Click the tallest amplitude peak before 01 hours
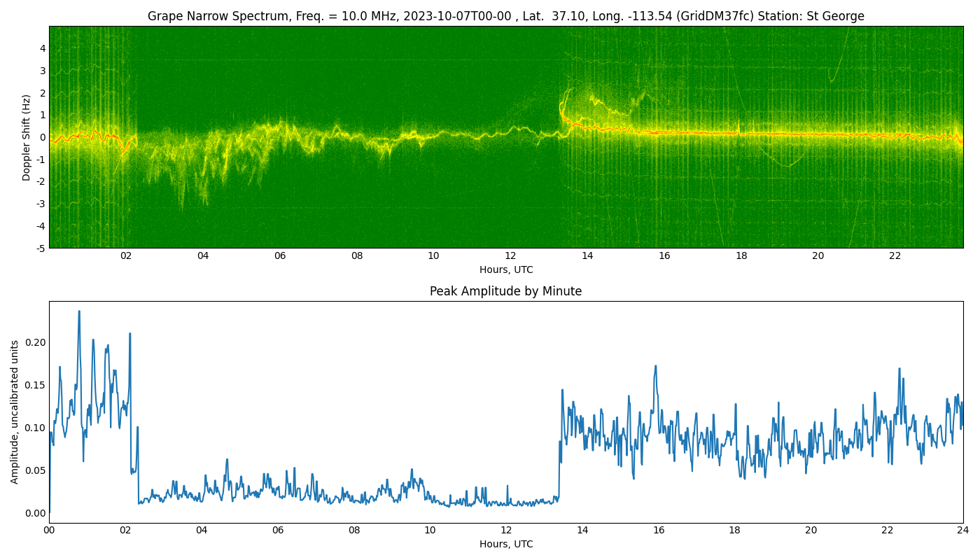This screenshot has height=560, width=980. coord(79,312)
